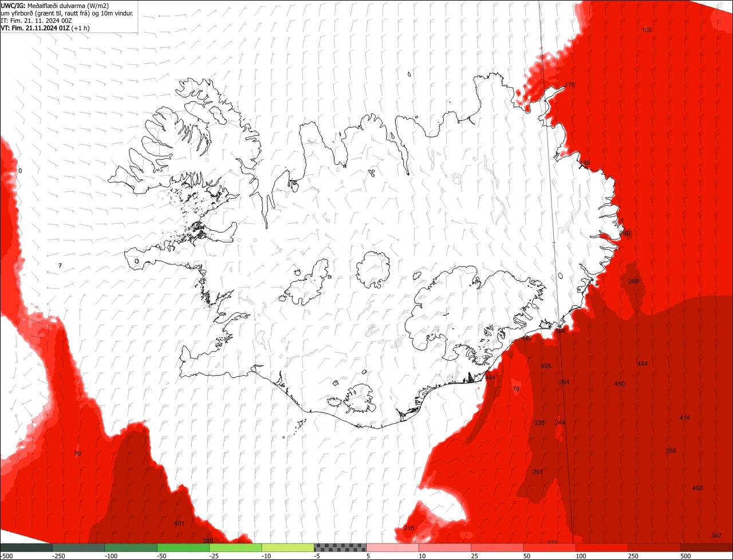
Task: Click the flux value 188 near the east coast
Action: 585,163
